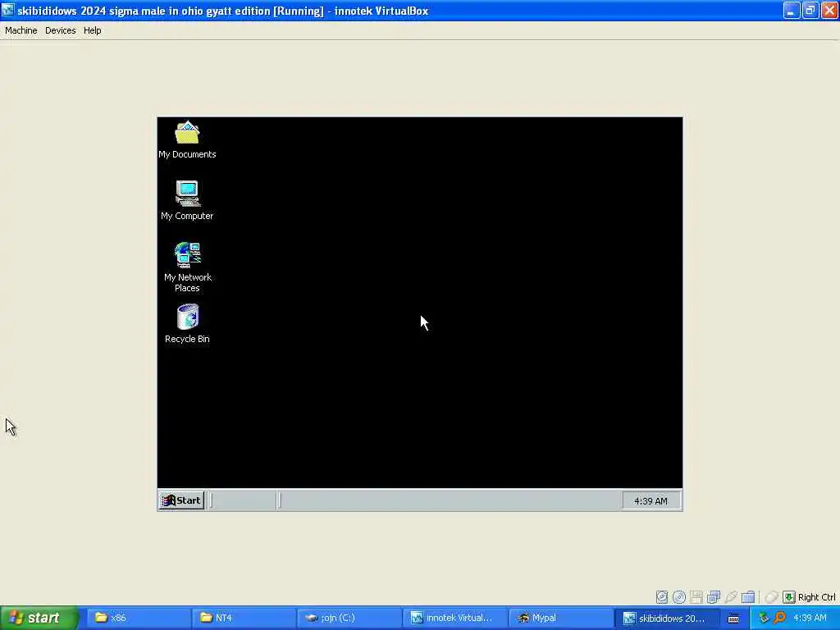840x630 pixels.
Task: Select My Documents icon in guest desktop
Action: coord(187,139)
